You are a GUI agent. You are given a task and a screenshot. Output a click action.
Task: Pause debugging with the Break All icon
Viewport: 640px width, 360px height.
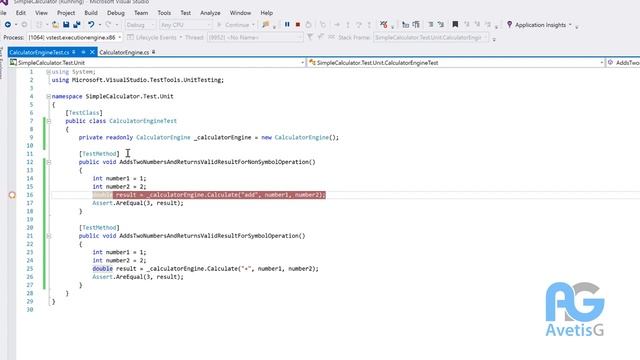point(287,24)
